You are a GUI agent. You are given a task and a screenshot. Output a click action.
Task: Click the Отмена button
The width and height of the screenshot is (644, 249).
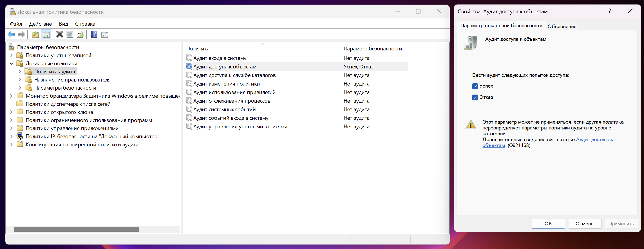click(x=584, y=224)
